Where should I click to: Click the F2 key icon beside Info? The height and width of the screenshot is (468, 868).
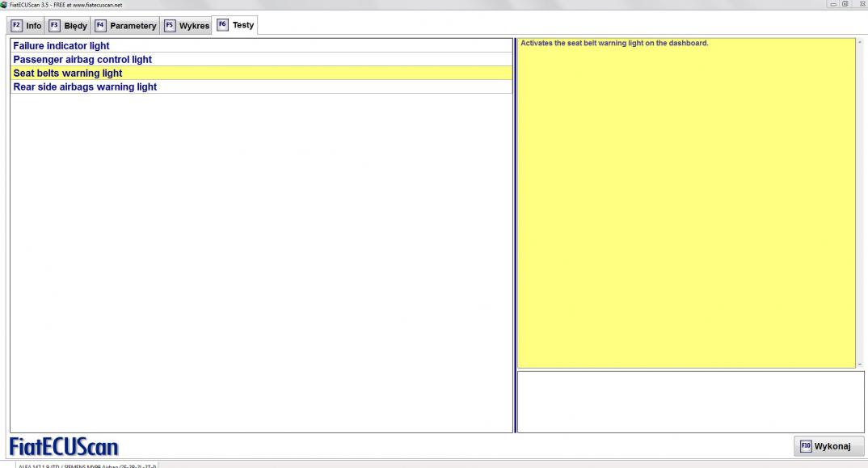(17, 26)
